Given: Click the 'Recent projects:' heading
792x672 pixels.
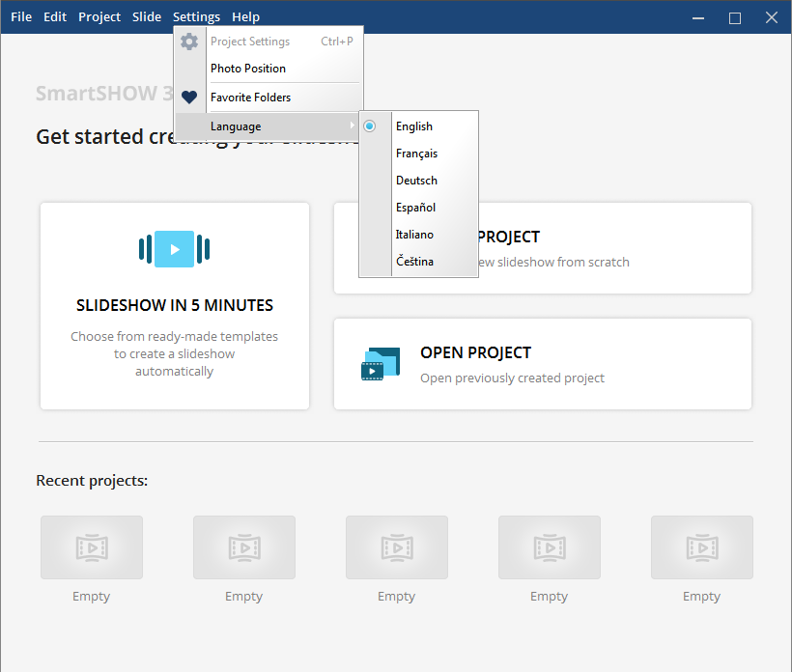Looking at the screenshot, I should tap(92, 481).
